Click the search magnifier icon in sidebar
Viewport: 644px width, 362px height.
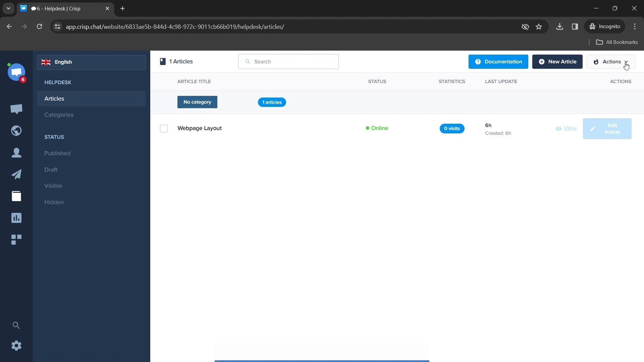(x=16, y=325)
